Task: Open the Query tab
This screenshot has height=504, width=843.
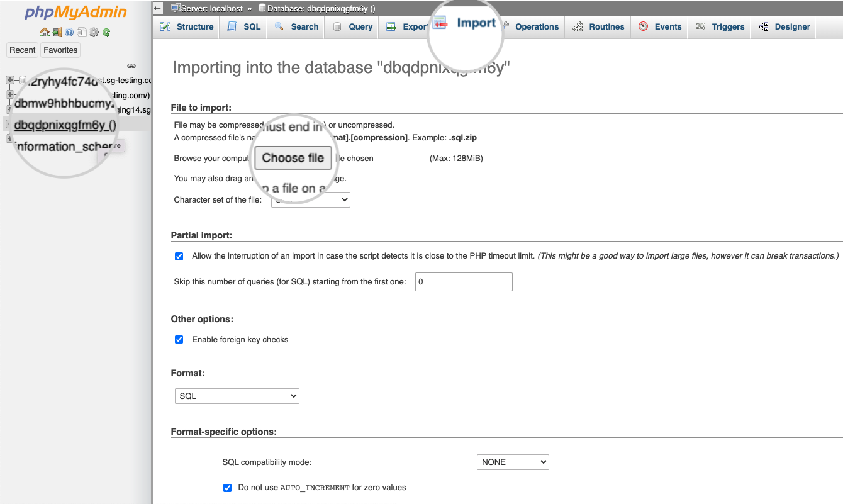Action: (352, 27)
